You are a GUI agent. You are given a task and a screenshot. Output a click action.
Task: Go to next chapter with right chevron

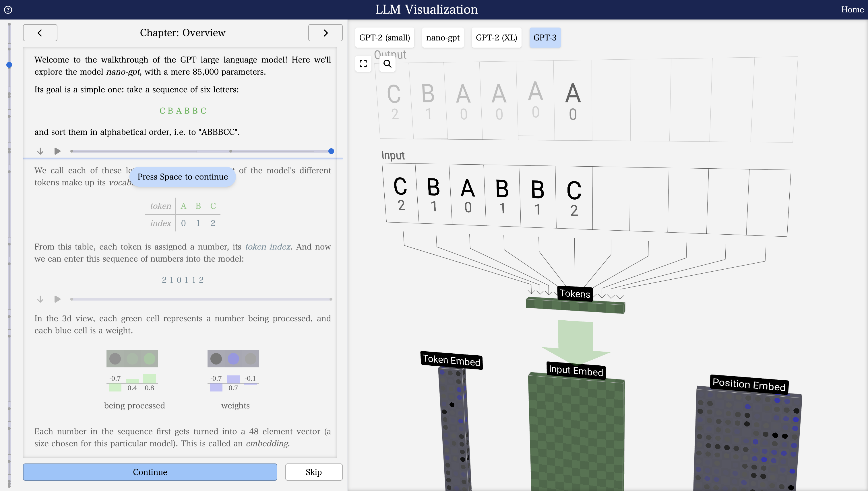tap(325, 33)
